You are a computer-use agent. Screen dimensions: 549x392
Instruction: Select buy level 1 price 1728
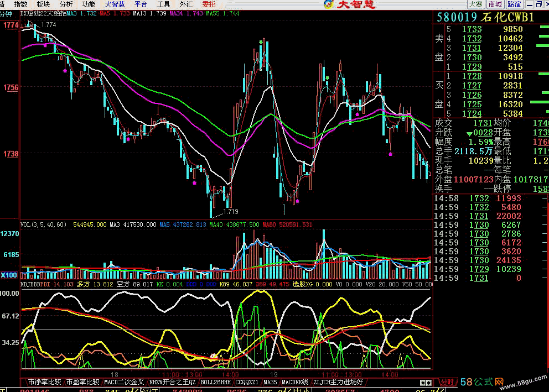click(x=472, y=76)
